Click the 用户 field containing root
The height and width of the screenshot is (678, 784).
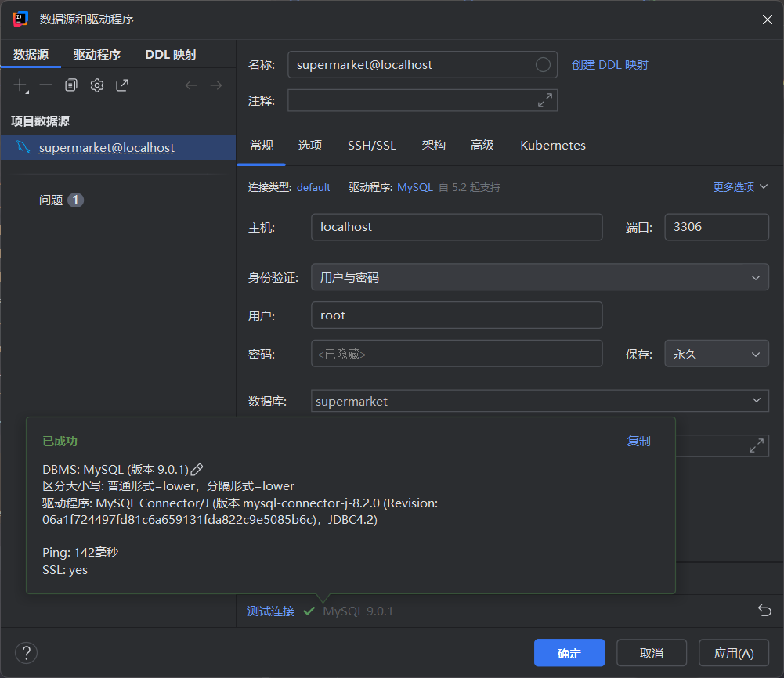click(x=457, y=316)
